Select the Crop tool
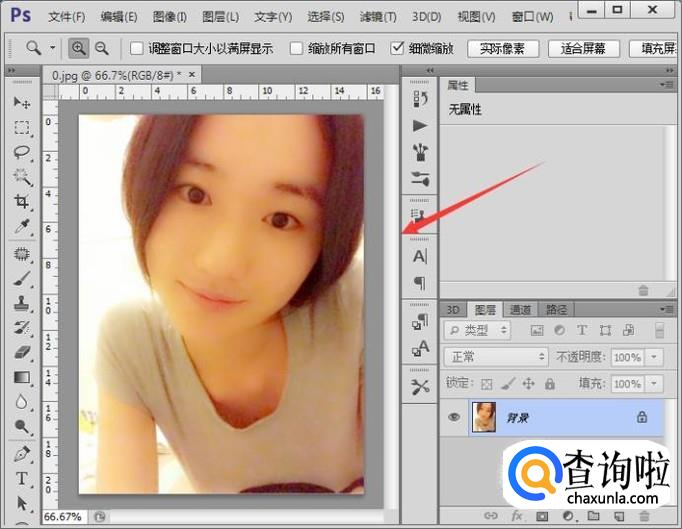This screenshot has width=682, height=529. tap(21, 201)
